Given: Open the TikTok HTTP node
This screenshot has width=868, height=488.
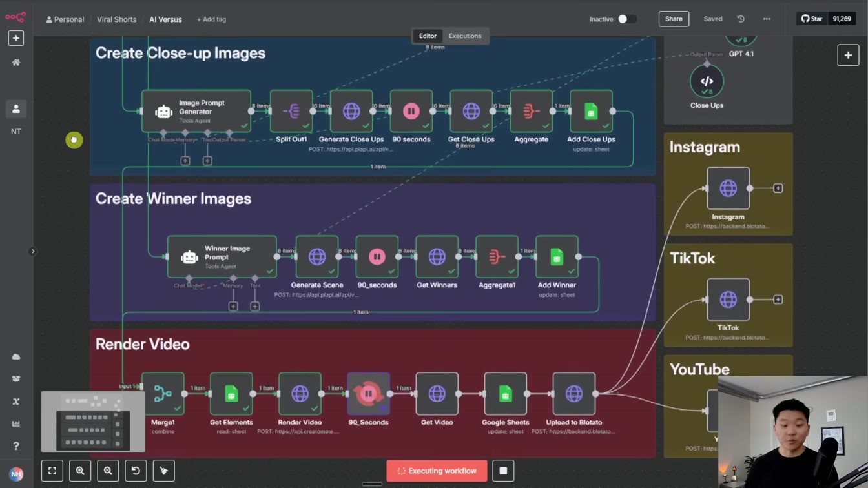Looking at the screenshot, I should click(728, 300).
